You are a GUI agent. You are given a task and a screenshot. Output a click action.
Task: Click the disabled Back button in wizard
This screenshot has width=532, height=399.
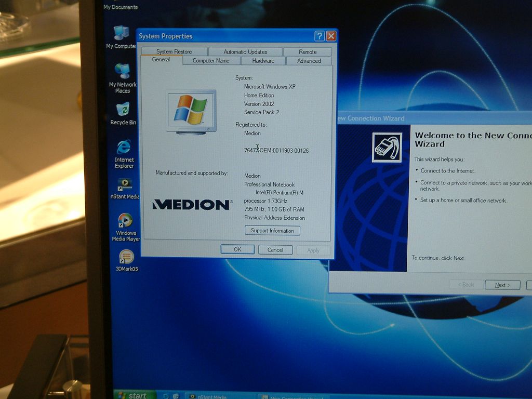point(466,285)
